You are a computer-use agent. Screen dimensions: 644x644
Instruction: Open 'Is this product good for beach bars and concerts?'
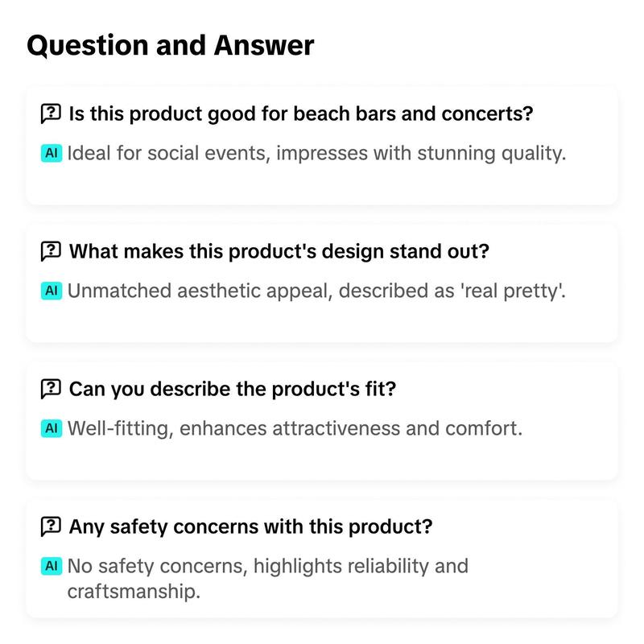tap(300, 114)
